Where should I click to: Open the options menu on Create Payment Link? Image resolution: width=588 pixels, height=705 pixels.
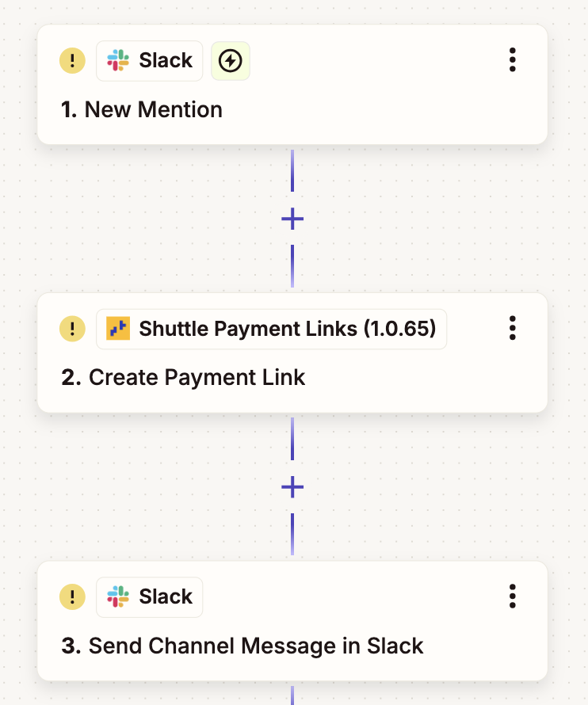coord(513,327)
